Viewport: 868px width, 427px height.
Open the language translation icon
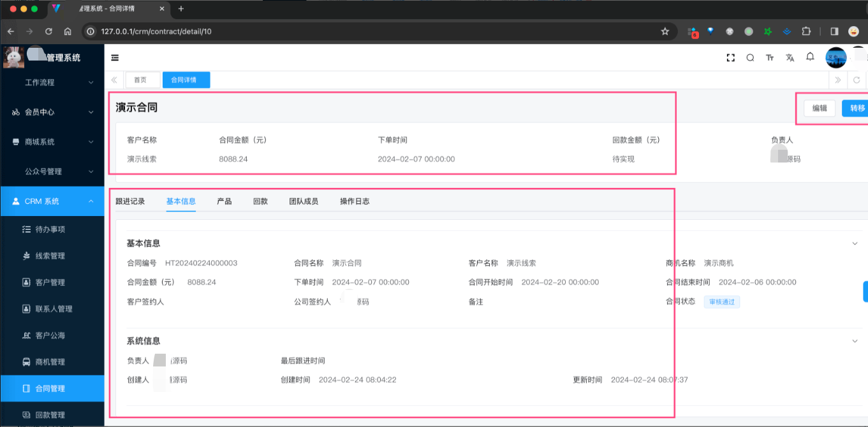point(790,57)
